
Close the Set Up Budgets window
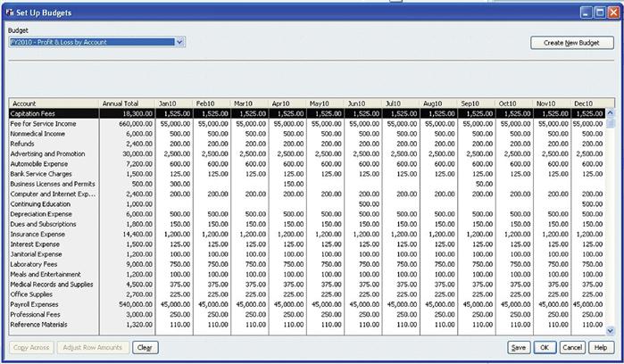610,11
